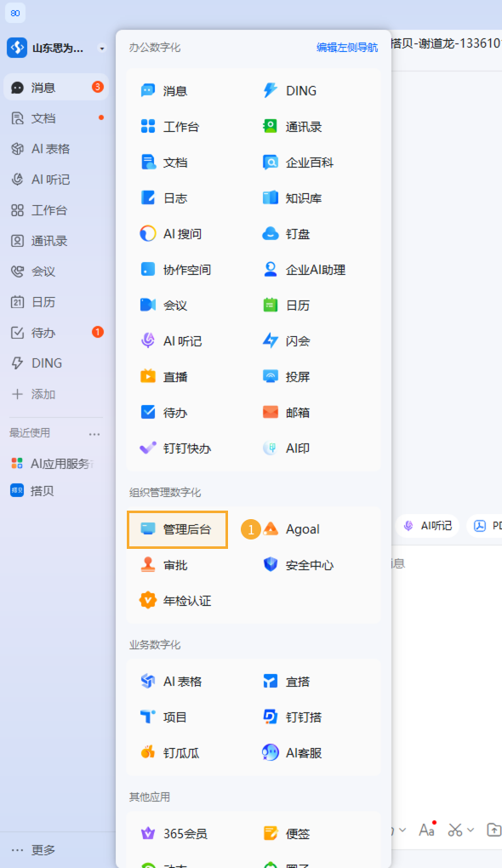Image resolution: width=502 pixels, height=868 pixels.
Task: Open AI 表格 in the popup panel
Action: click(x=170, y=682)
